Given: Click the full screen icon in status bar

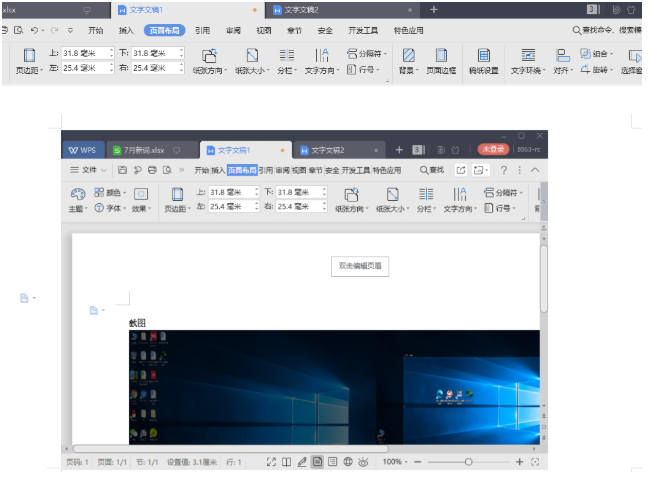Looking at the screenshot, I should pyautogui.click(x=271, y=462).
